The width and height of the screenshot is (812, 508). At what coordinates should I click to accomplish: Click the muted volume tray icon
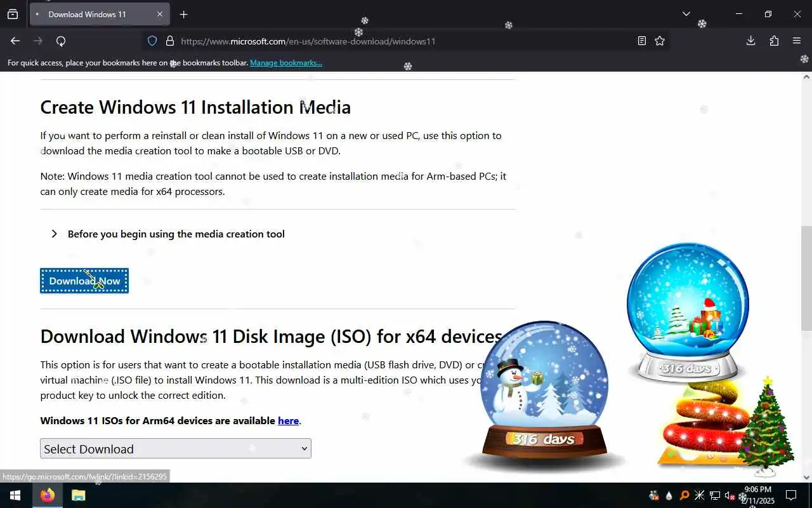pos(730,495)
